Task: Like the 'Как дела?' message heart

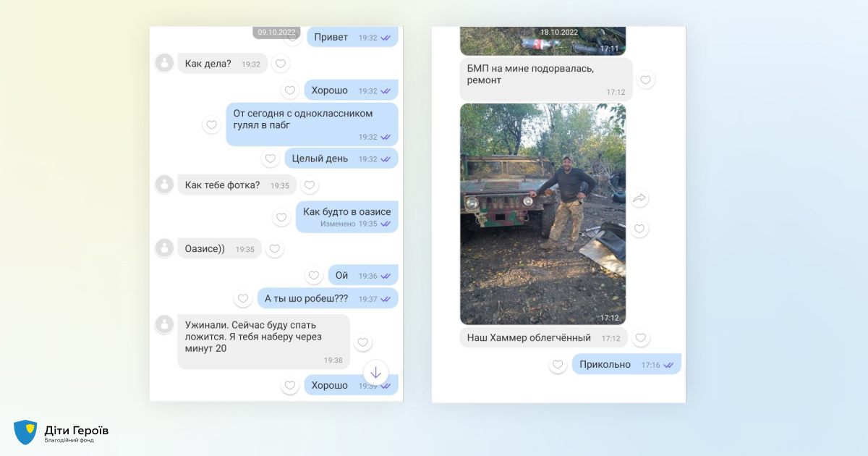Action: (x=281, y=64)
